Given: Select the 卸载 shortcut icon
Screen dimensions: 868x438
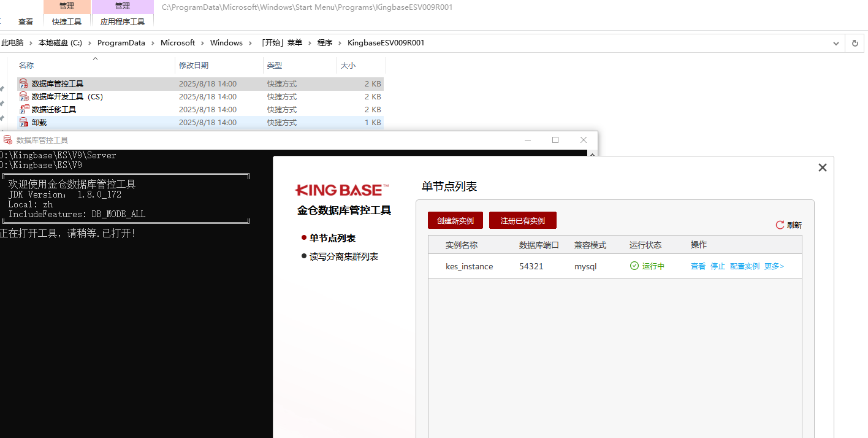Looking at the screenshot, I should point(24,123).
